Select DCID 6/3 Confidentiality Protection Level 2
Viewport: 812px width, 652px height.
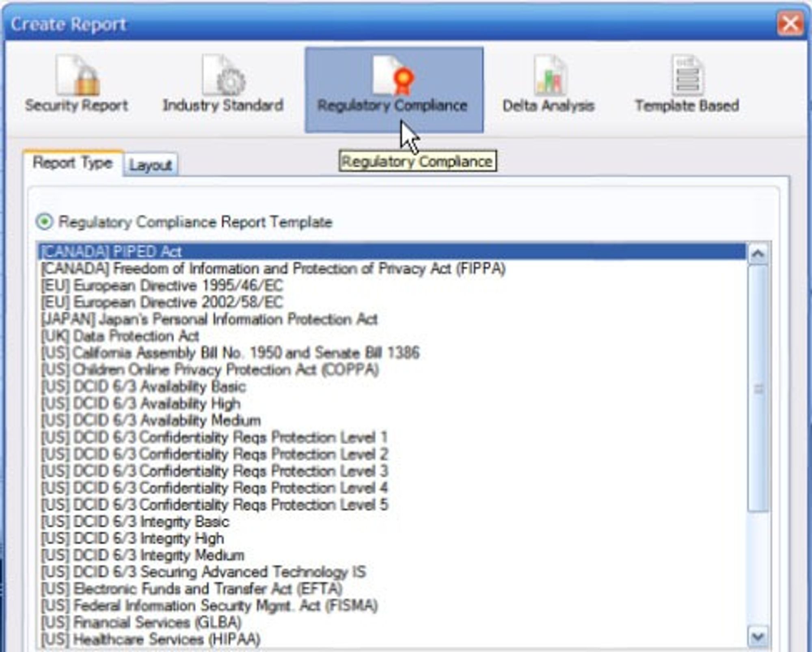393,454
